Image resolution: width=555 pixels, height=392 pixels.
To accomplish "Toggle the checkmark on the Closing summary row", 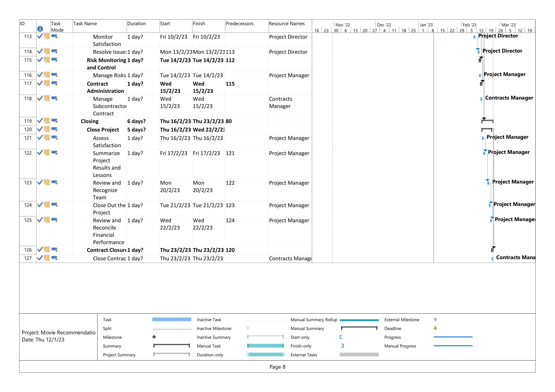I will tap(40, 121).
